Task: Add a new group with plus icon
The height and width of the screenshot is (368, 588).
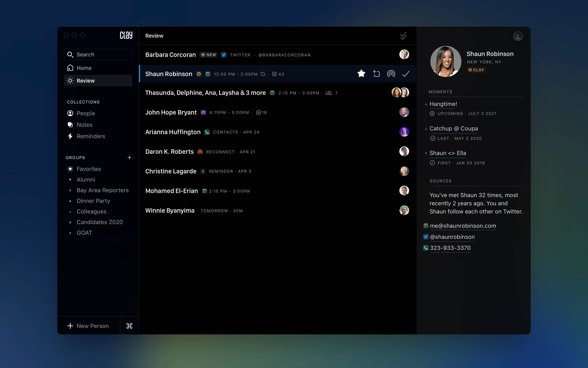Action: [x=129, y=157]
